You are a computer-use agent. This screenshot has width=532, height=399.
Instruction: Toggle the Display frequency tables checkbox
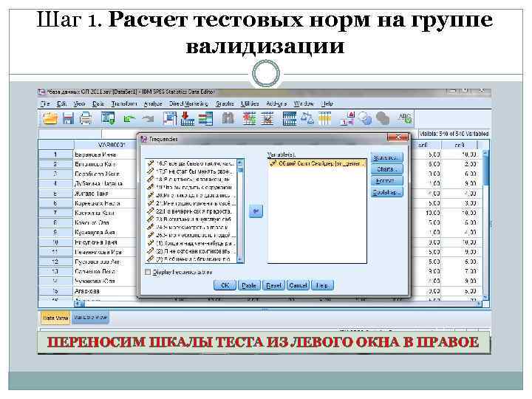coord(148,272)
